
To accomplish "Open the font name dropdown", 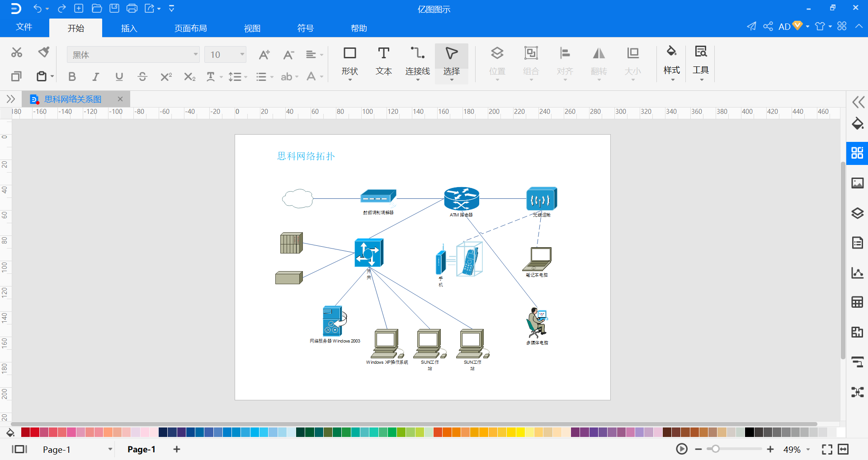I will point(196,55).
